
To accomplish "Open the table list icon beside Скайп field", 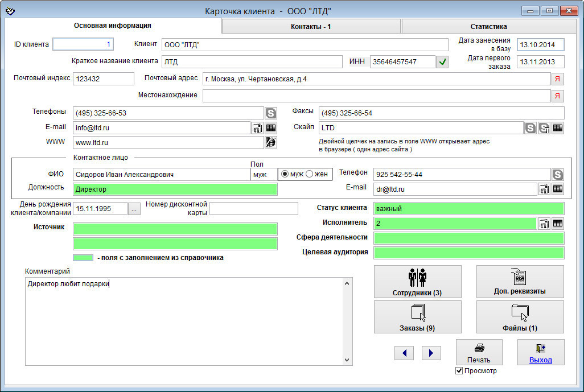I will pos(558,128).
